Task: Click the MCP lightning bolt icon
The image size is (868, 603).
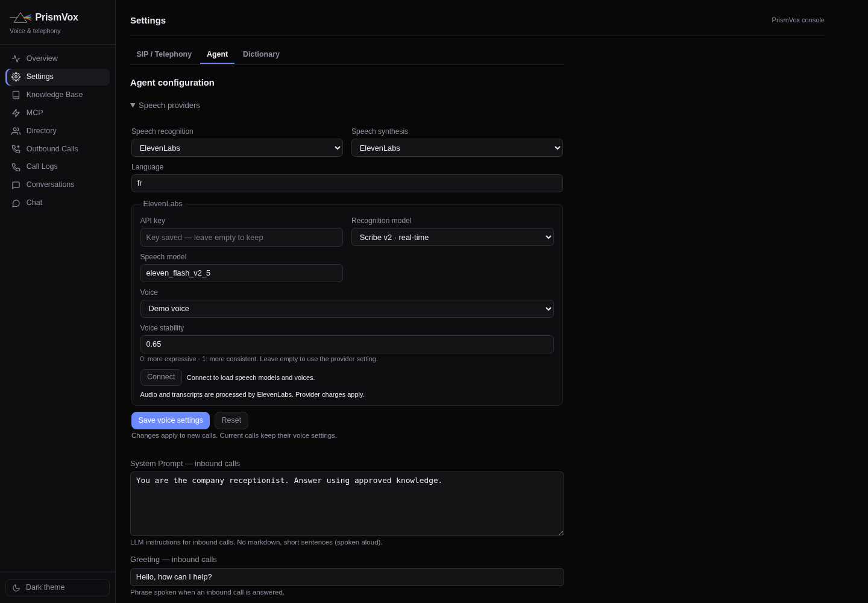Action: (16, 113)
